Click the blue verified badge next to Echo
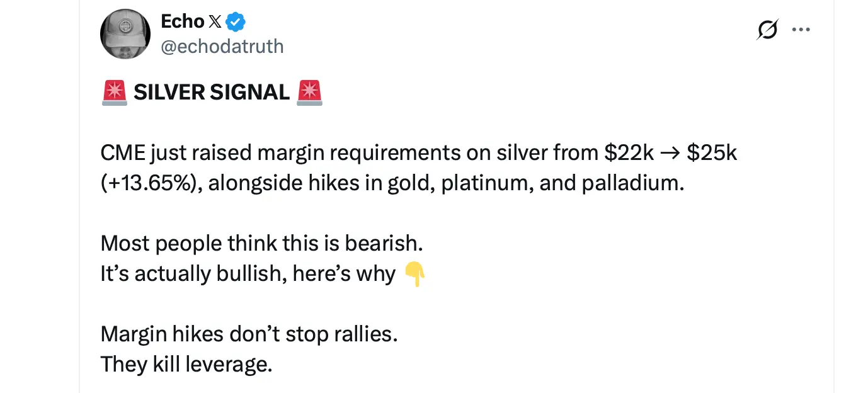The image size is (868, 393). (x=234, y=21)
